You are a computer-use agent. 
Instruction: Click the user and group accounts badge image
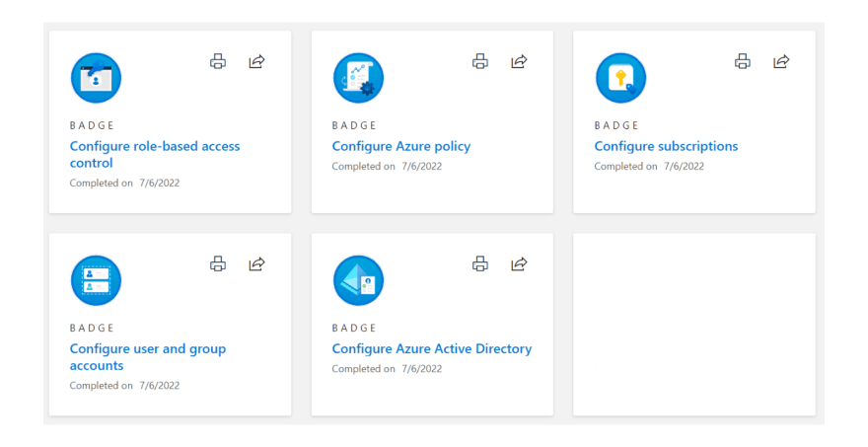(96, 280)
